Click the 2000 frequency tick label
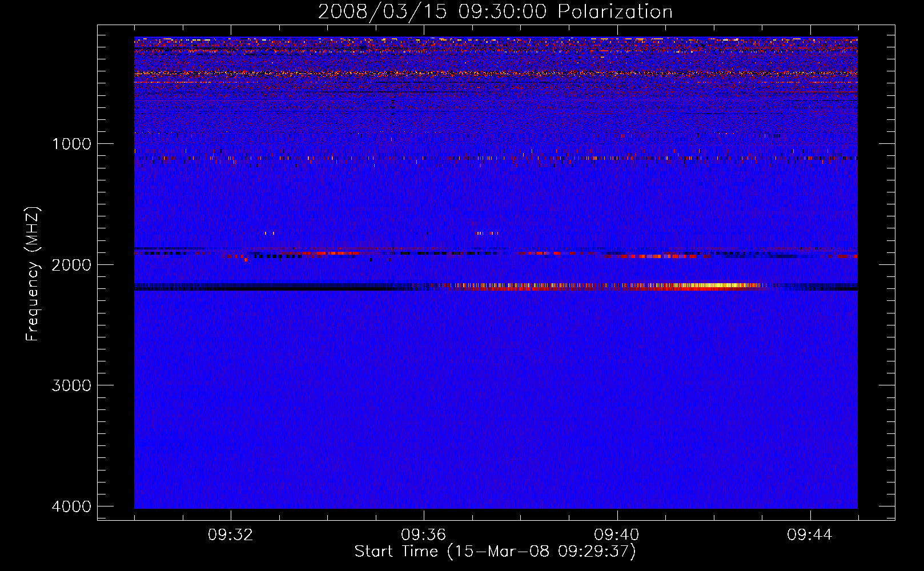Viewport: 924px width, 571px height. pos(72,265)
